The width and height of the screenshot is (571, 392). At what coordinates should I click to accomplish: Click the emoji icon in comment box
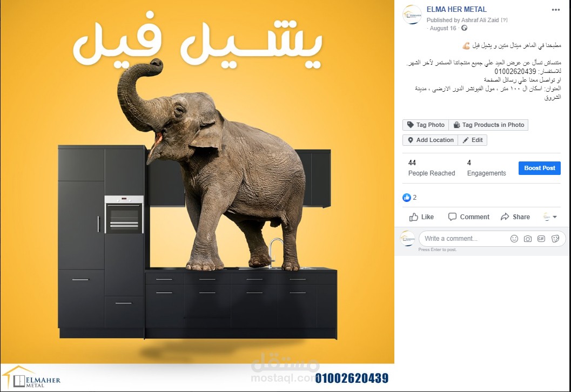(514, 239)
